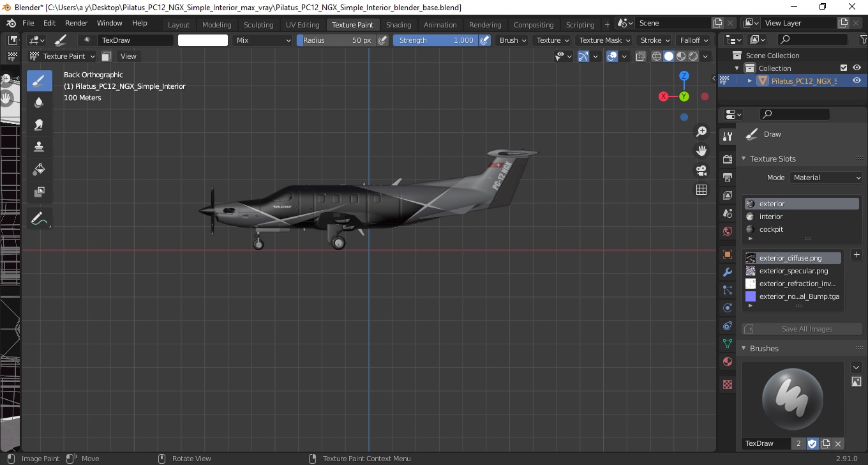Click the viewport pan hand icon
Image resolution: width=868 pixels, height=465 pixels.
[701, 151]
